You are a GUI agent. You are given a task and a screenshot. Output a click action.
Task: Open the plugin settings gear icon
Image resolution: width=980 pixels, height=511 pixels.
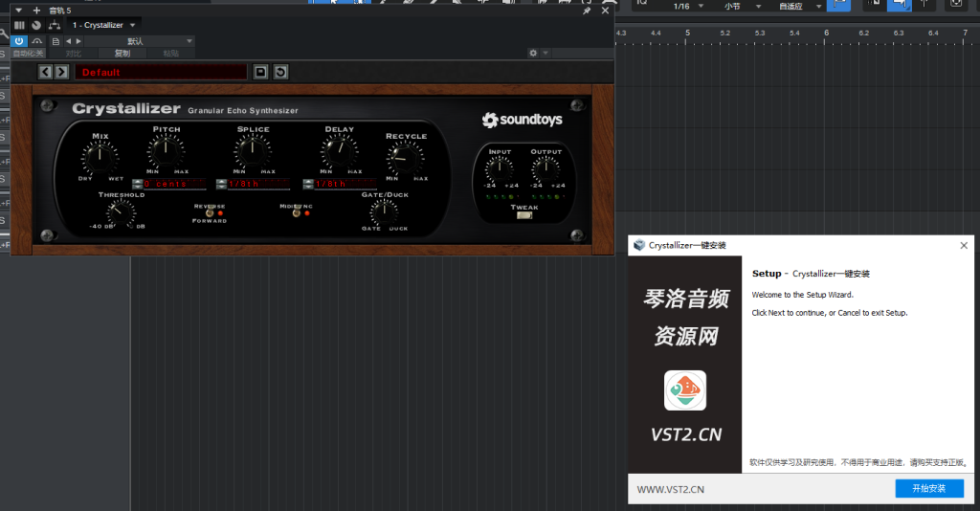[x=534, y=54]
